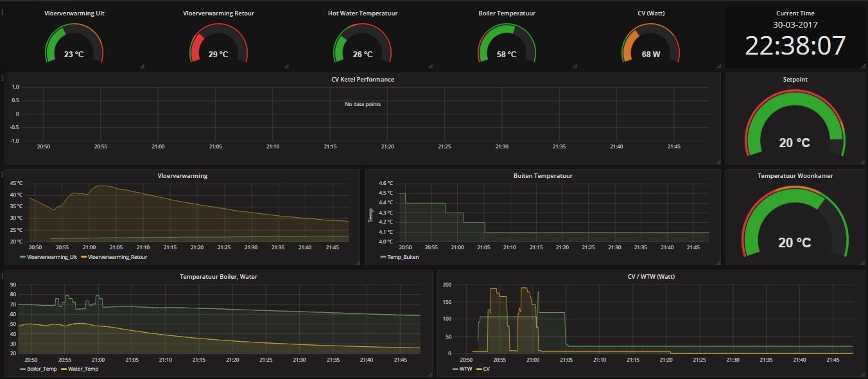
Task: Open color picker for Water_Temp legend swatch
Action: click(x=64, y=369)
